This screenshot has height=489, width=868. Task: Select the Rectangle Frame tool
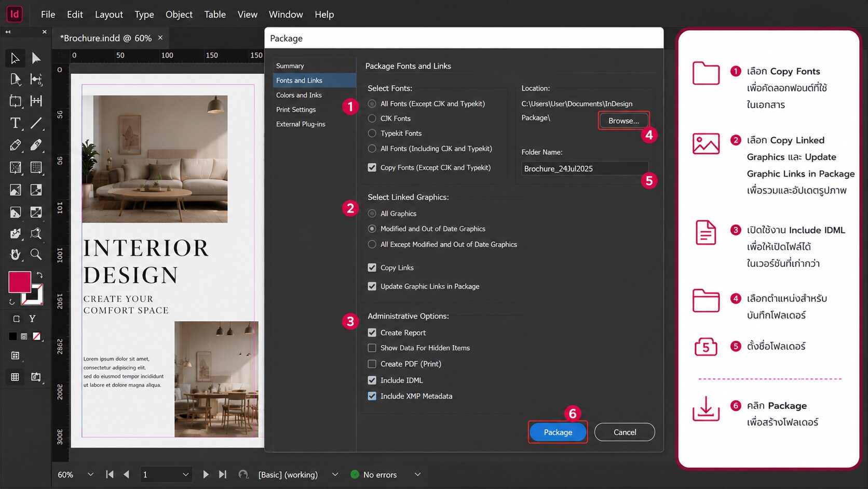tap(15, 167)
